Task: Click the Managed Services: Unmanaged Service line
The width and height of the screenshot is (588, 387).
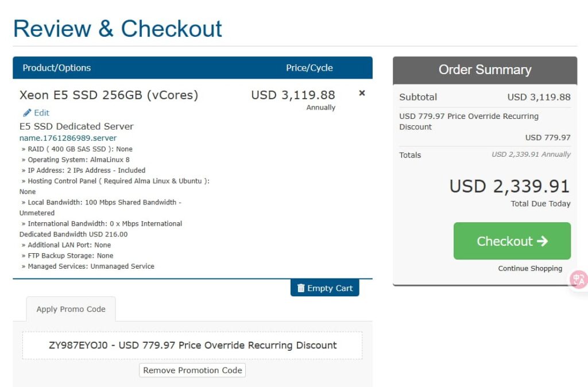Action: pyautogui.click(x=91, y=266)
